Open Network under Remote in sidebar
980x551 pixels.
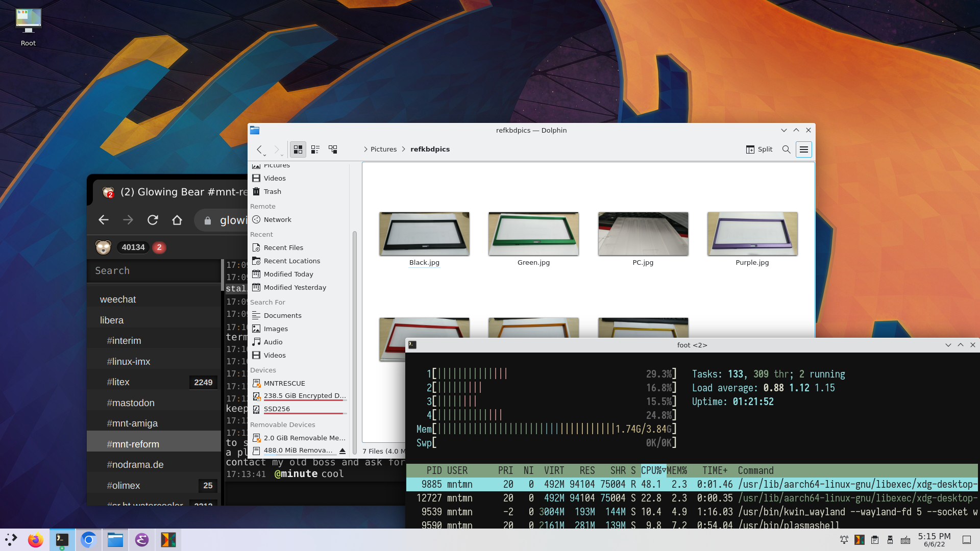tap(299, 219)
